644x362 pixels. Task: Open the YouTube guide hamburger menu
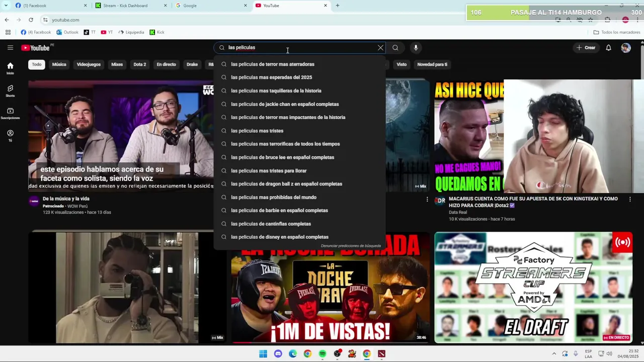(x=10, y=48)
